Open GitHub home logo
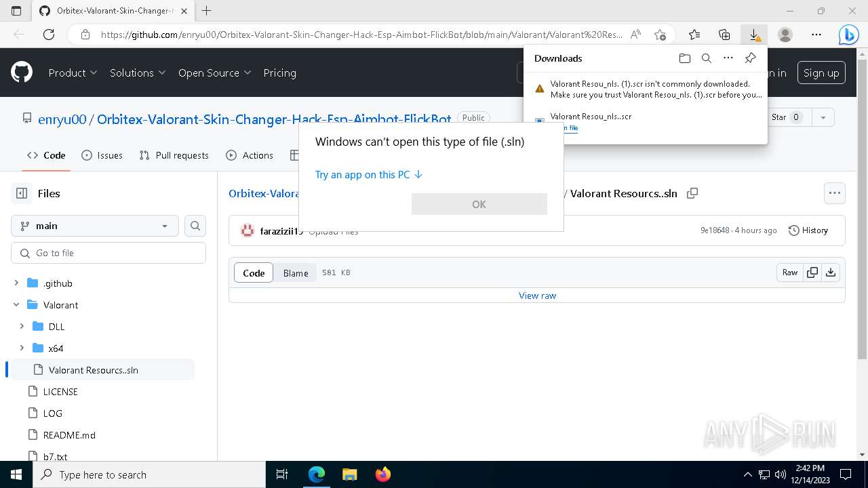868x488 pixels. point(22,73)
